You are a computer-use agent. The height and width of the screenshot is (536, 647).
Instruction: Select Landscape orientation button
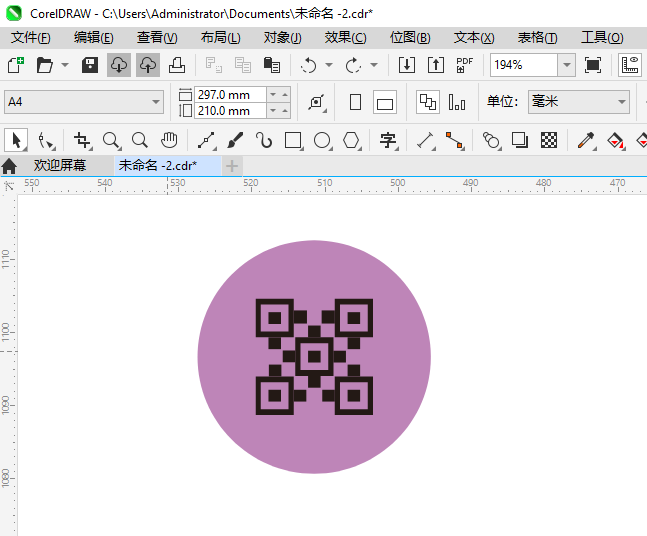(x=385, y=102)
